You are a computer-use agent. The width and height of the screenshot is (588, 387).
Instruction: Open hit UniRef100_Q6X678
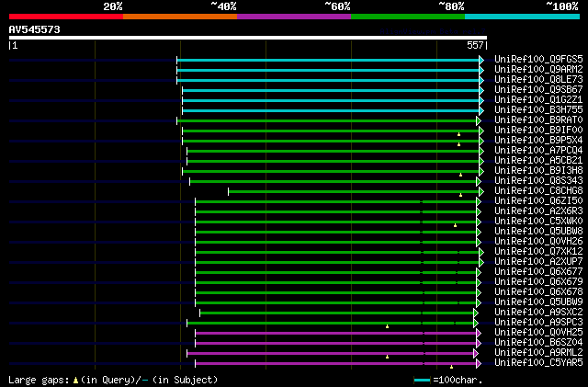point(538,292)
